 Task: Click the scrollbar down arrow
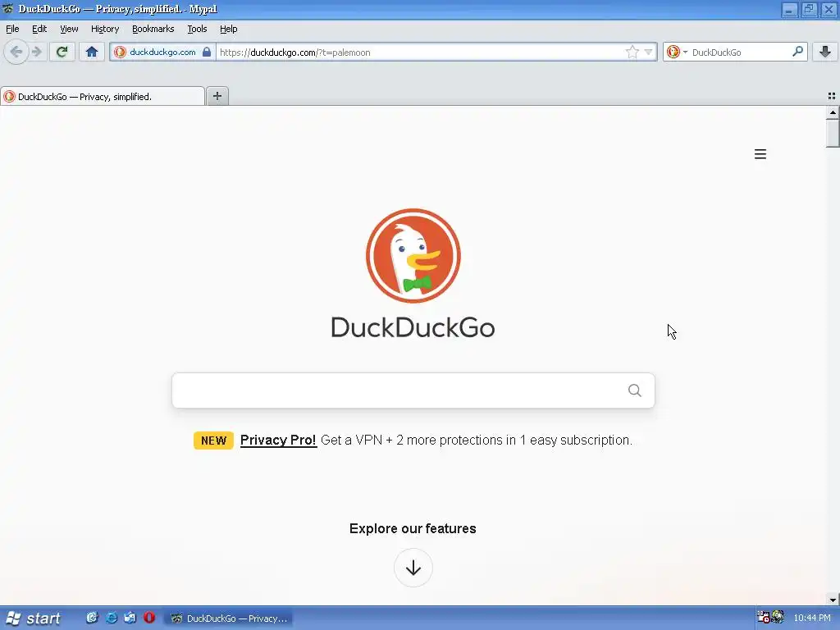[833, 600]
